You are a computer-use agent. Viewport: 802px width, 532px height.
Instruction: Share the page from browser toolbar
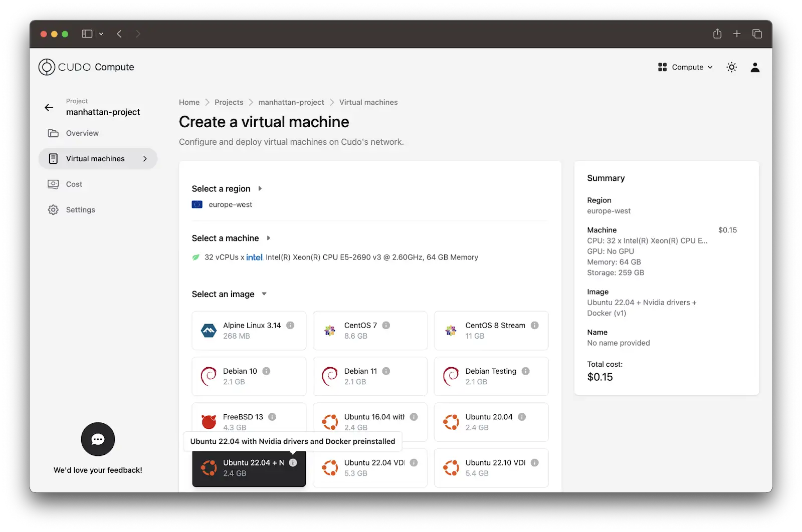(717, 34)
